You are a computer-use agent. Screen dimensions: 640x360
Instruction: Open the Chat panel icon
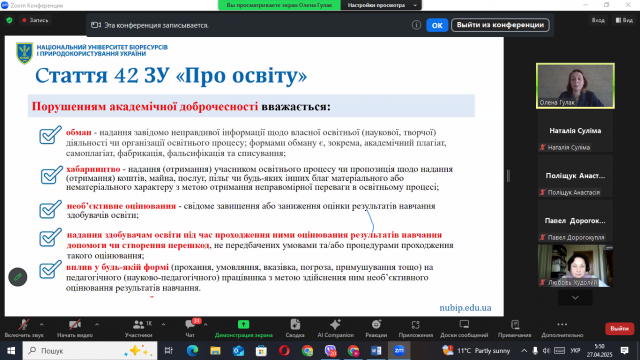(x=190, y=325)
